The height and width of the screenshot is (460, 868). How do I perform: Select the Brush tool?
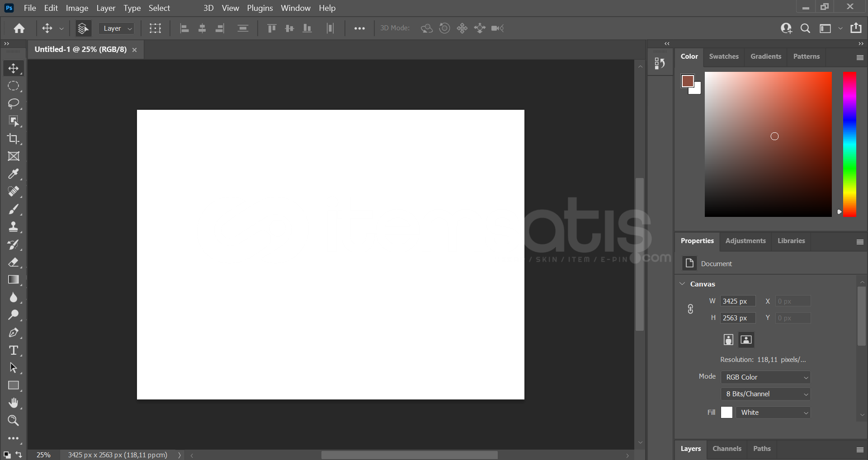pos(13,209)
